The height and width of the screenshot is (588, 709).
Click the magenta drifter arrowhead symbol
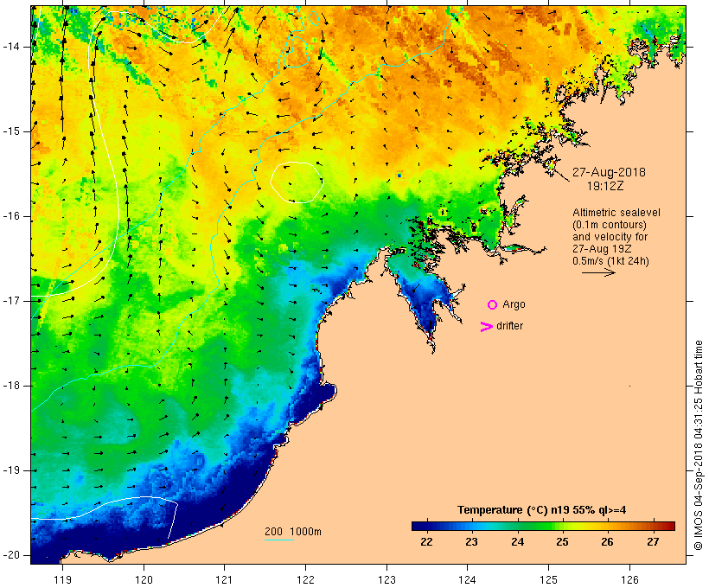click(x=486, y=327)
